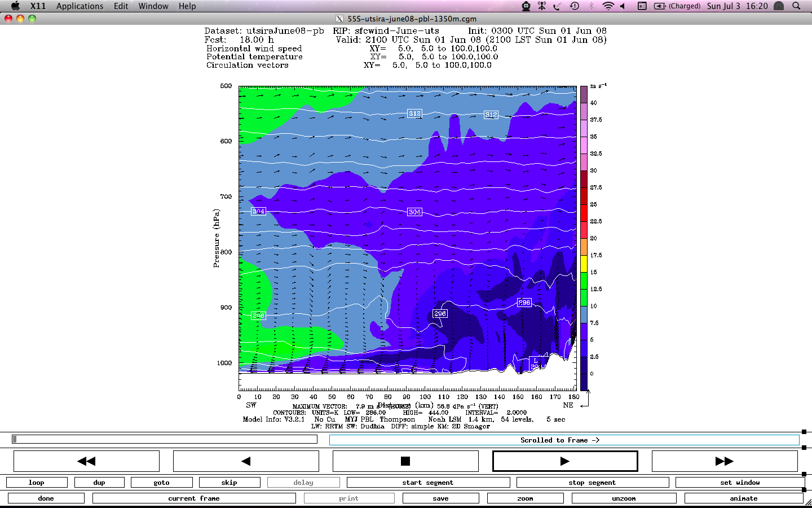This screenshot has height=508, width=812.
Task: Click the 296 contour label near 900 hPa left
Action: click(x=258, y=316)
